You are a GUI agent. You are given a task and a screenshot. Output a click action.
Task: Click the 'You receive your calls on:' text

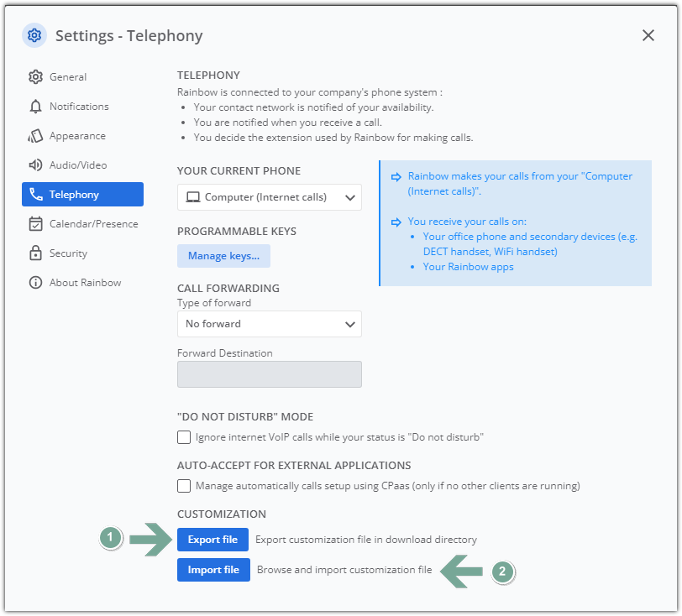coord(467,222)
